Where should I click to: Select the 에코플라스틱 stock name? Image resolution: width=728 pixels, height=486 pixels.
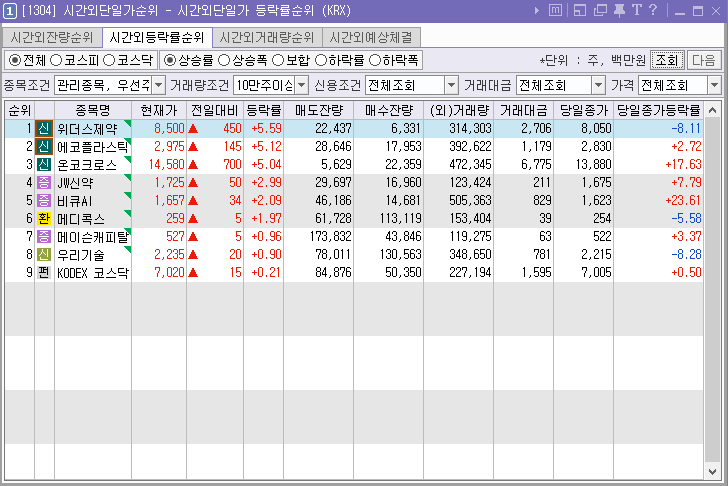click(x=92, y=147)
